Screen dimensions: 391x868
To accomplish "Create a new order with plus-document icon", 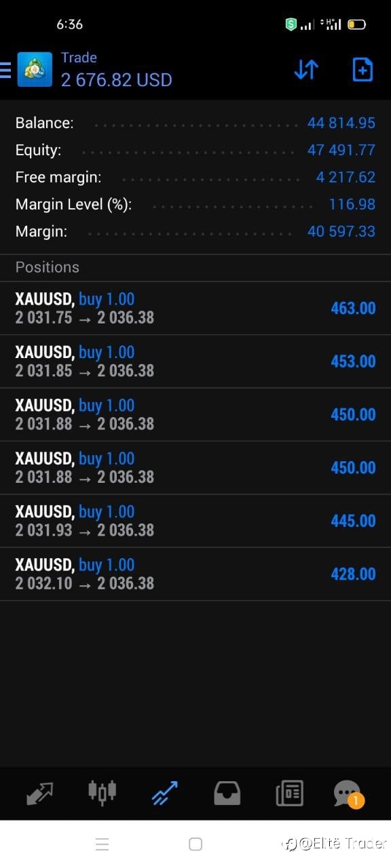I will tap(362, 69).
